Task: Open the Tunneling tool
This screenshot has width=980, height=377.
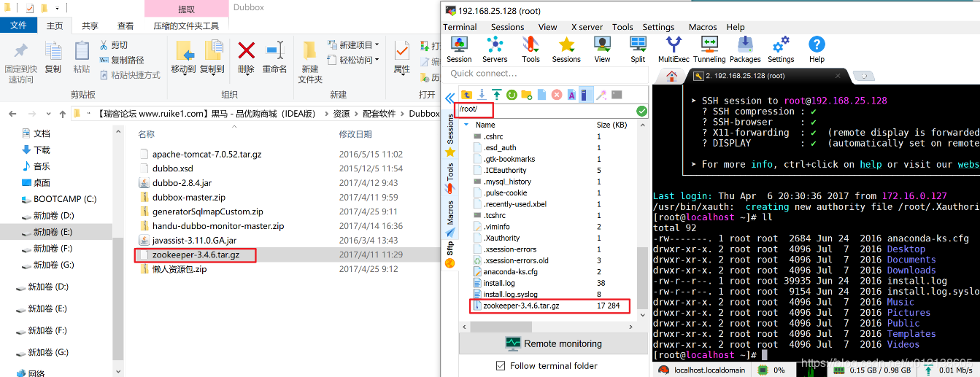Action: pos(709,50)
